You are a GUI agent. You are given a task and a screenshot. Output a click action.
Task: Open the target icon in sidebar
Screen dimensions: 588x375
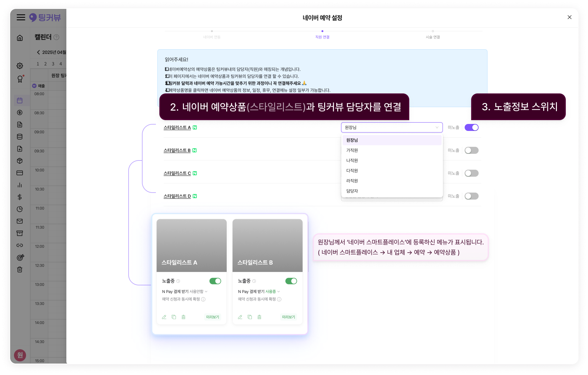click(x=20, y=257)
